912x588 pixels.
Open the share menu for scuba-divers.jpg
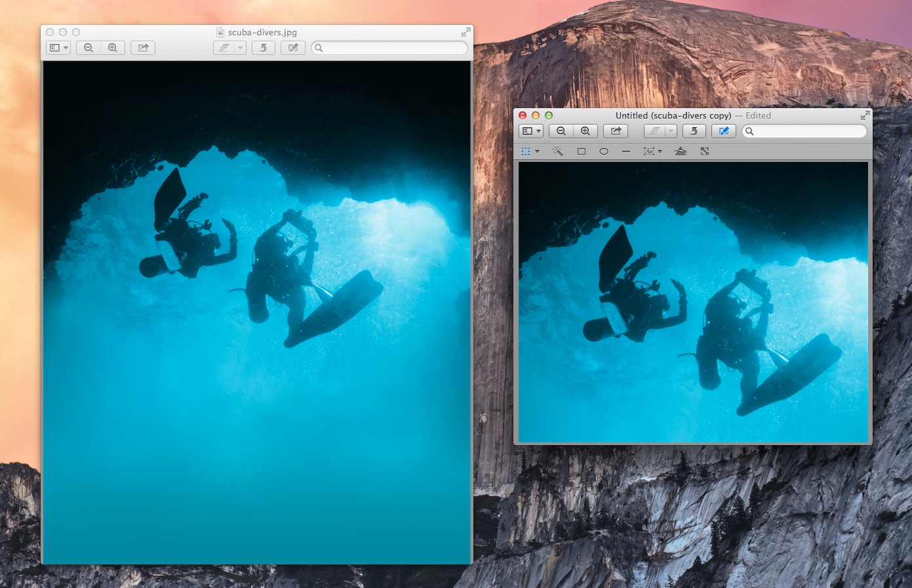[143, 47]
